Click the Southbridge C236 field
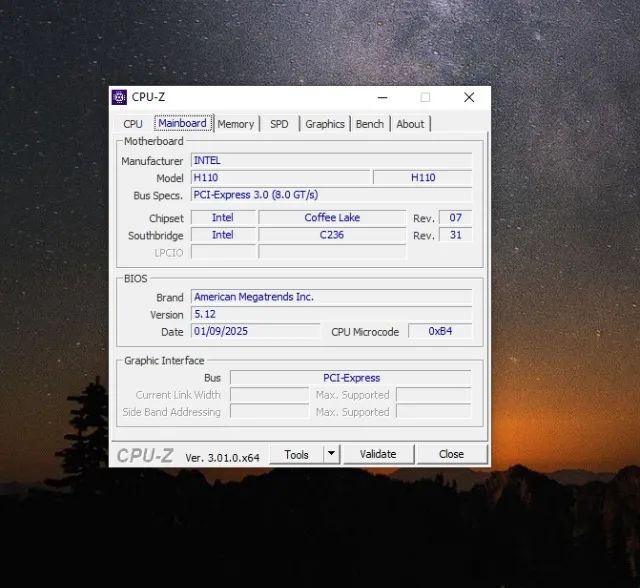Image resolution: width=640 pixels, height=588 pixels. click(x=332, y=235)
